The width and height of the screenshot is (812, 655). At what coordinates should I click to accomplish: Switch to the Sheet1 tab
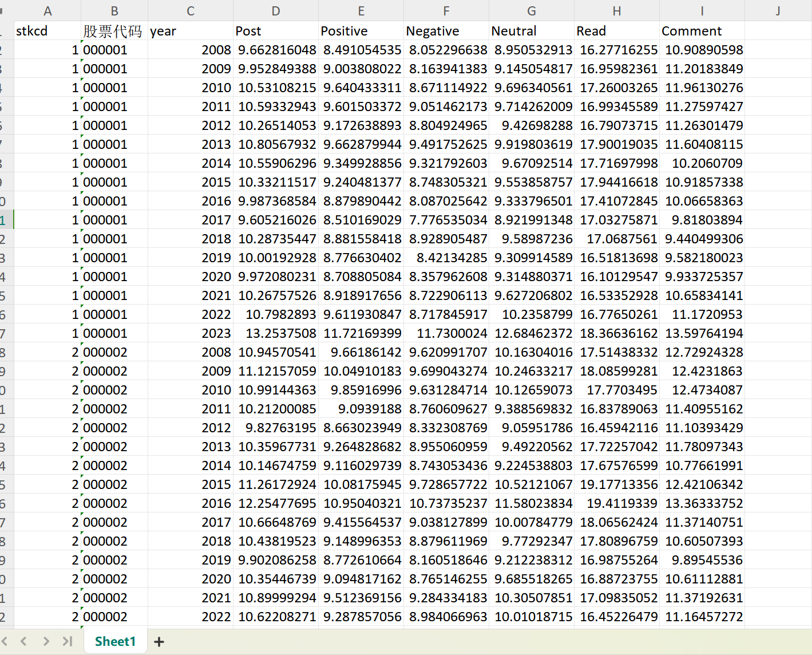click(115, 641)
